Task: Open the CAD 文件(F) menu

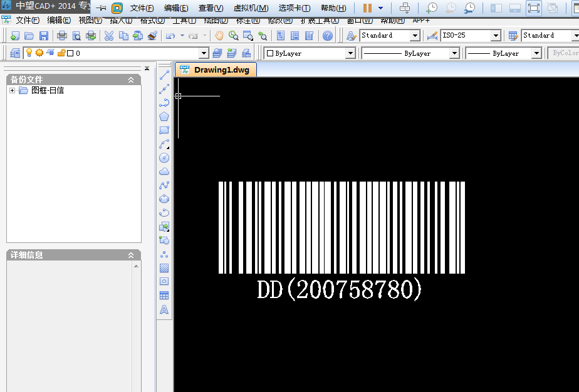Action: click(28, 20)
